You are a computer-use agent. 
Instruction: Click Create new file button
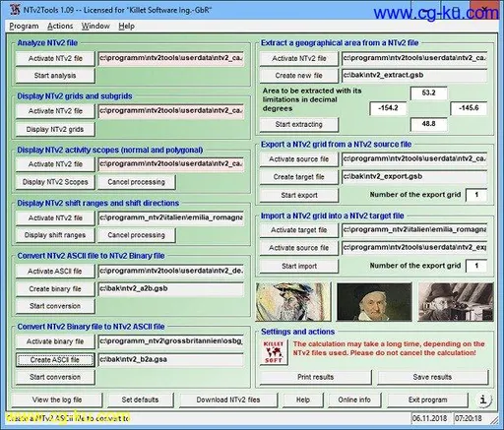tap(298, 76)
